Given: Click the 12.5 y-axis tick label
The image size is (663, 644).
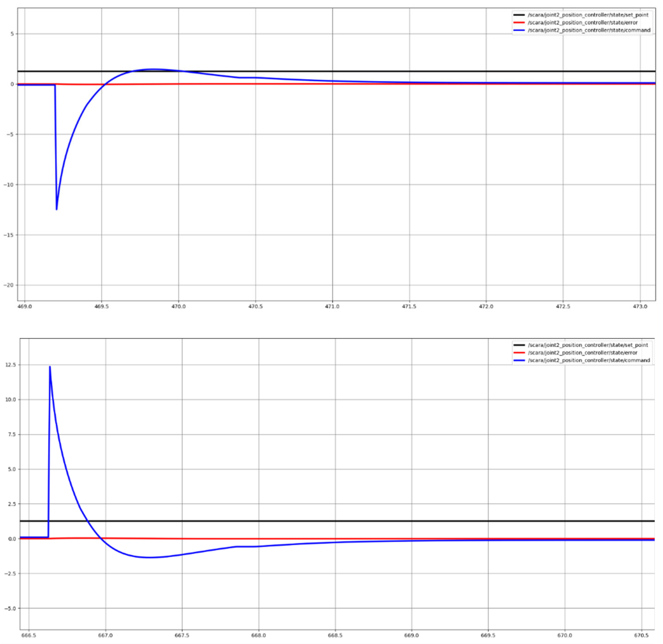Looking at the screenshot, I should pos(10,365).
